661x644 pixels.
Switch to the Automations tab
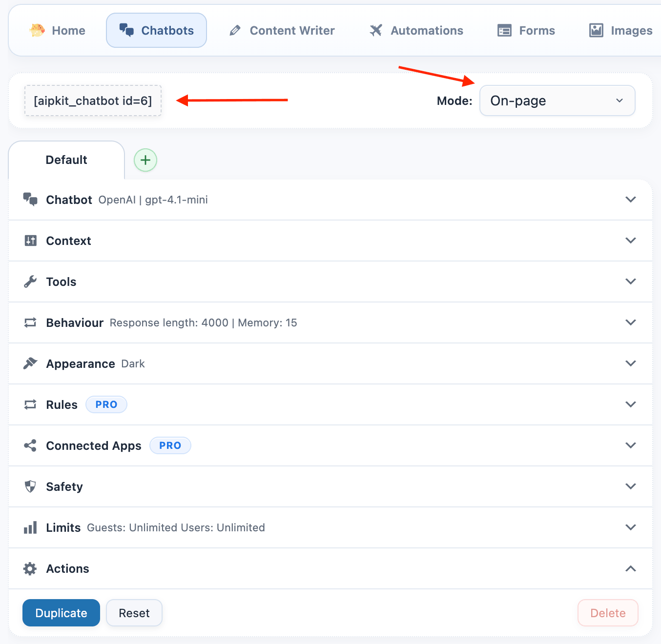pyautogui.click(x=416, y=30)
